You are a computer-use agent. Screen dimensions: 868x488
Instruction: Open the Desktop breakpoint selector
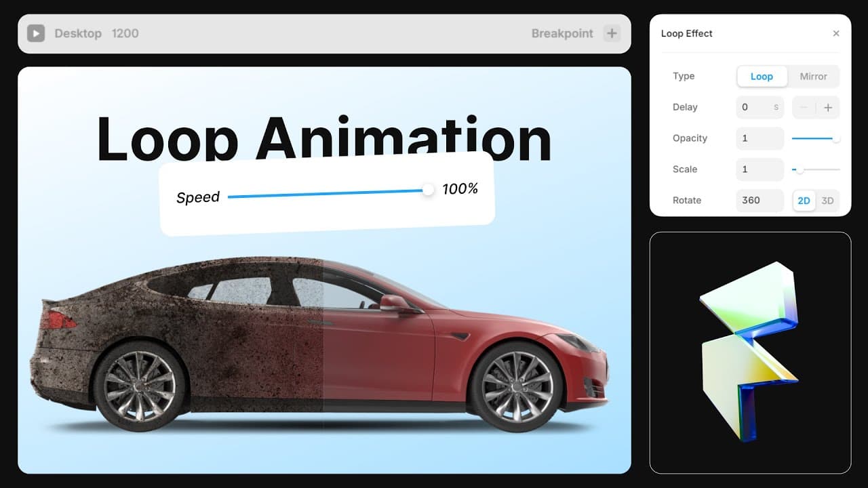78,33
